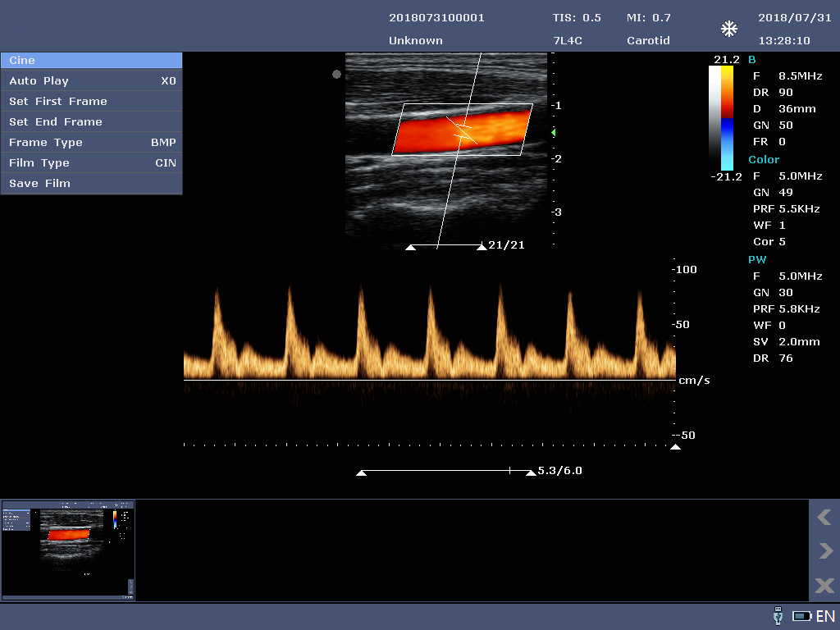Click the gray dot probe orientation marker
Image resolution: width=840 pixels, height=630 pixels.
(x=336, y=75)
